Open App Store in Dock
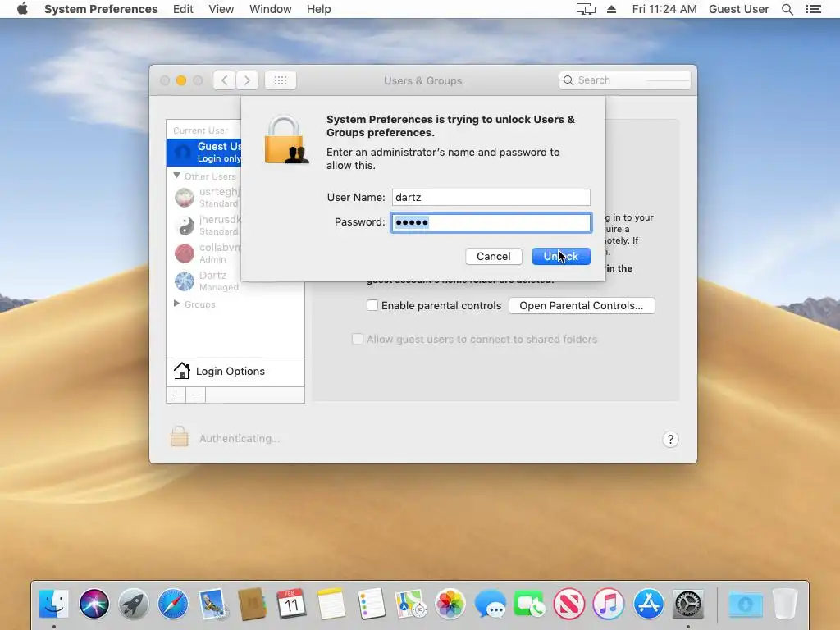 pos(648,604)
